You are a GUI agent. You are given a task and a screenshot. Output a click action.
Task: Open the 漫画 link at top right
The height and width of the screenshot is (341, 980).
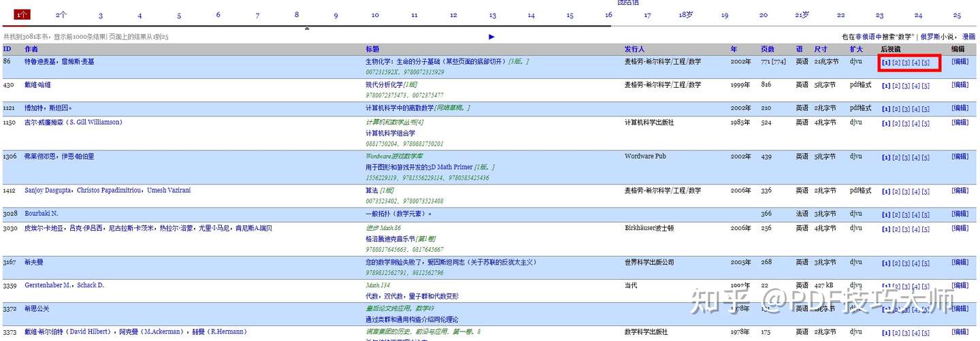[968, 37]
